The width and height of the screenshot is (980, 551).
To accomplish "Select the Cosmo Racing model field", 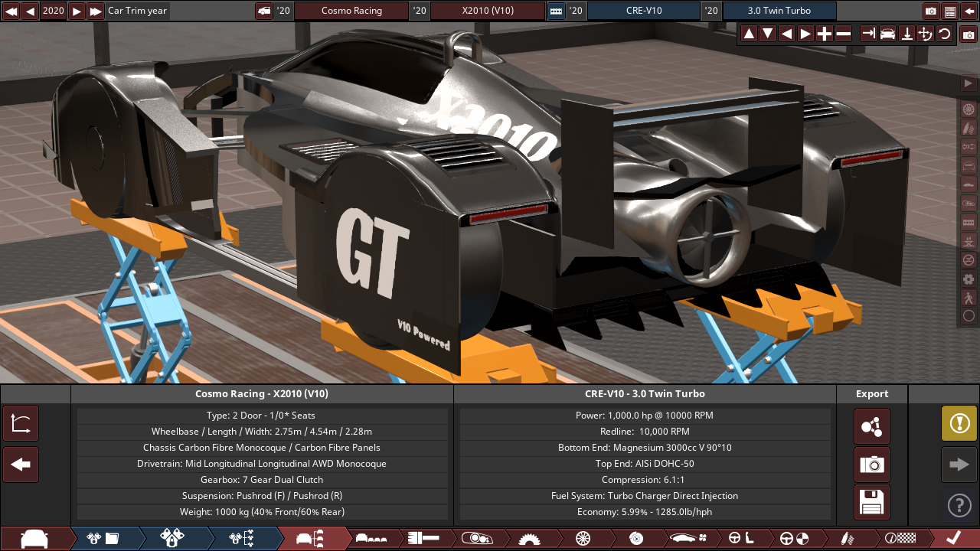I will click(351, 11).
